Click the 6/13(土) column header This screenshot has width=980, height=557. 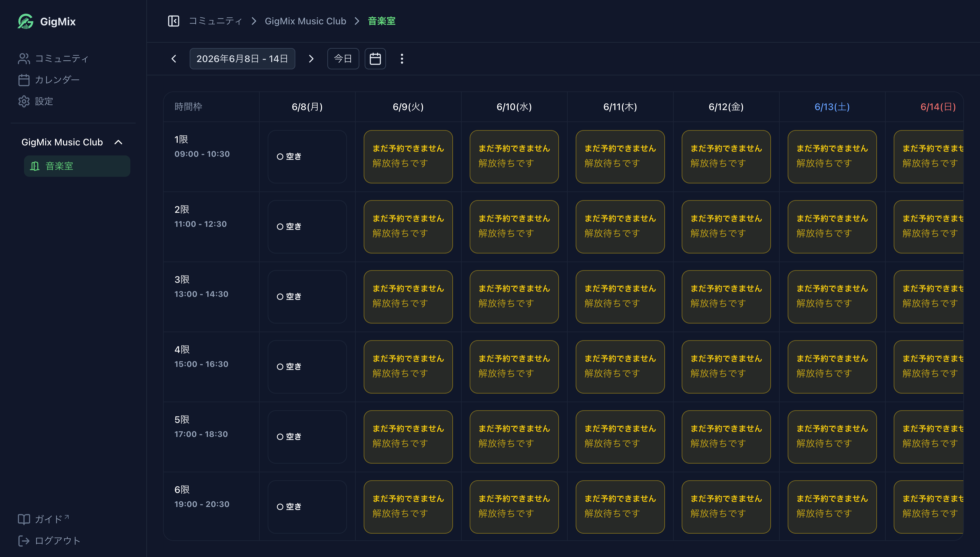coord(832,107)
